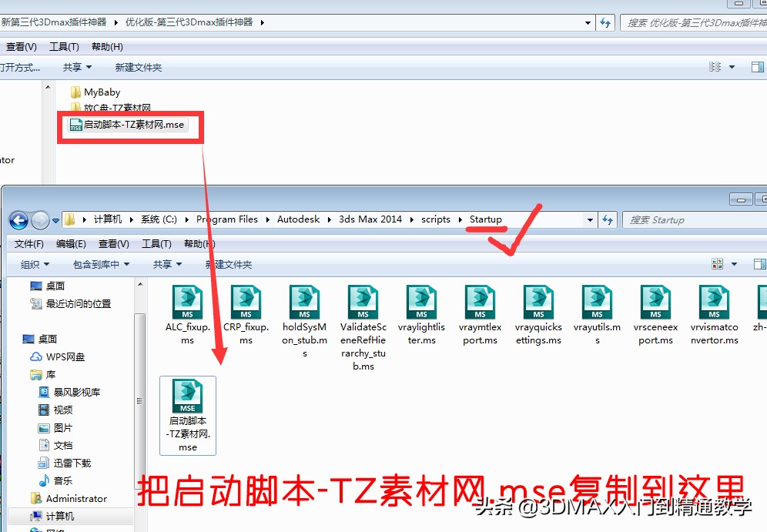Open the 编辑(E) menu in Startup window

pyautogui.click(x=71, y=243)
